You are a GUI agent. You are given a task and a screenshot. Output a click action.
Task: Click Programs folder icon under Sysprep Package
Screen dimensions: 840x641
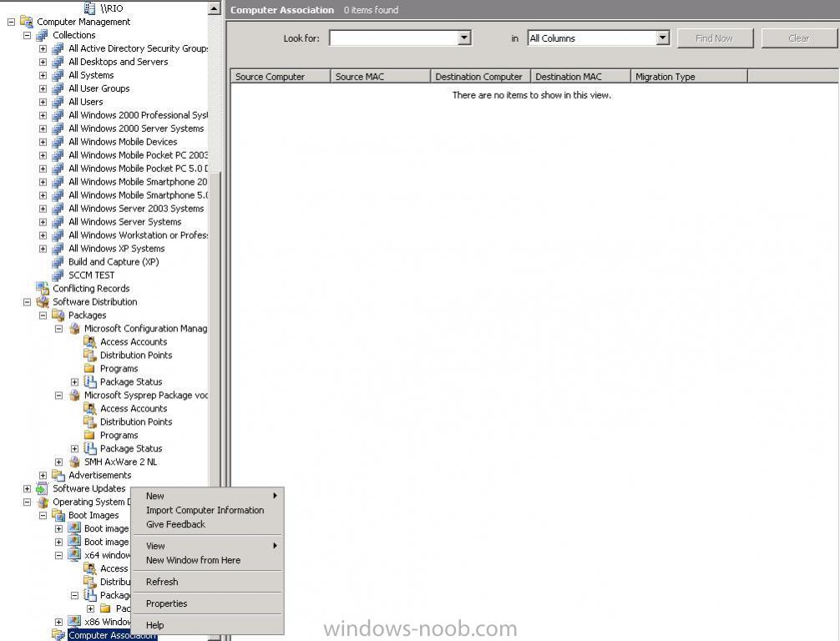[90, 436]
